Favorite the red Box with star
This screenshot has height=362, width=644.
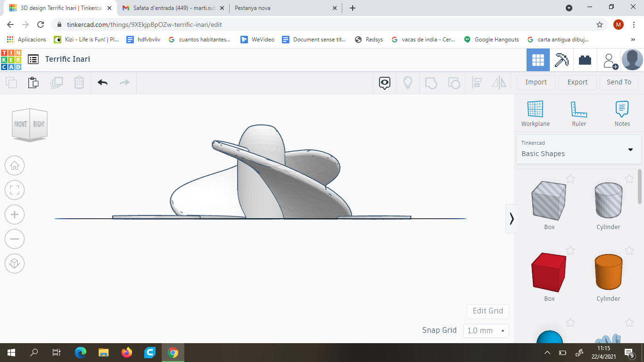point(570,250)
